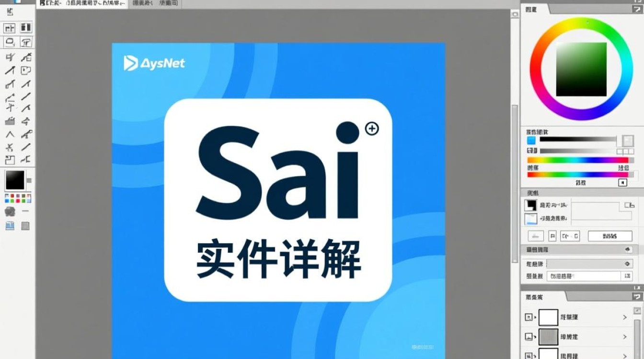Click the circled plus icon beside Sai
Viewport: 644px width, 359px height.
(372, 128)
